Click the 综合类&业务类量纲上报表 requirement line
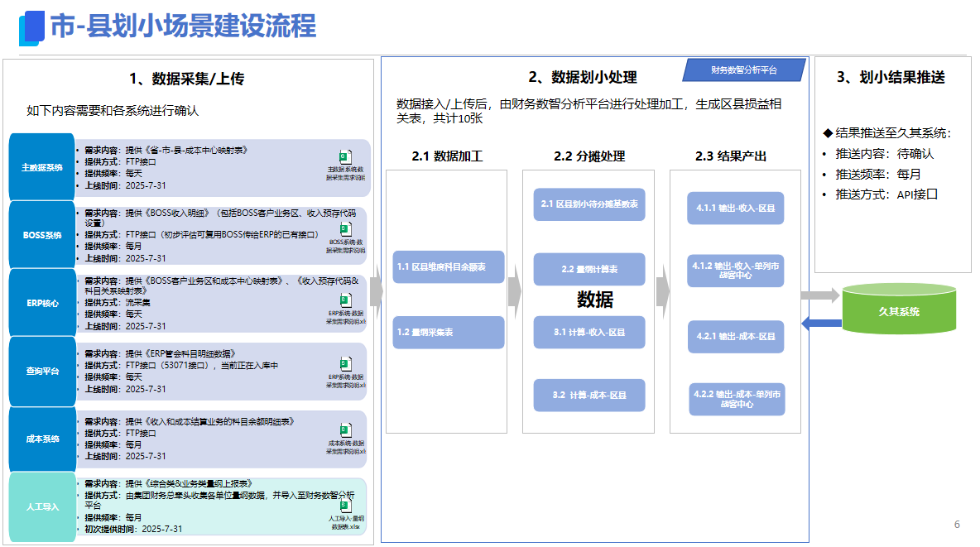The width and height of the screenshot is (980, 547). (168, 484)
